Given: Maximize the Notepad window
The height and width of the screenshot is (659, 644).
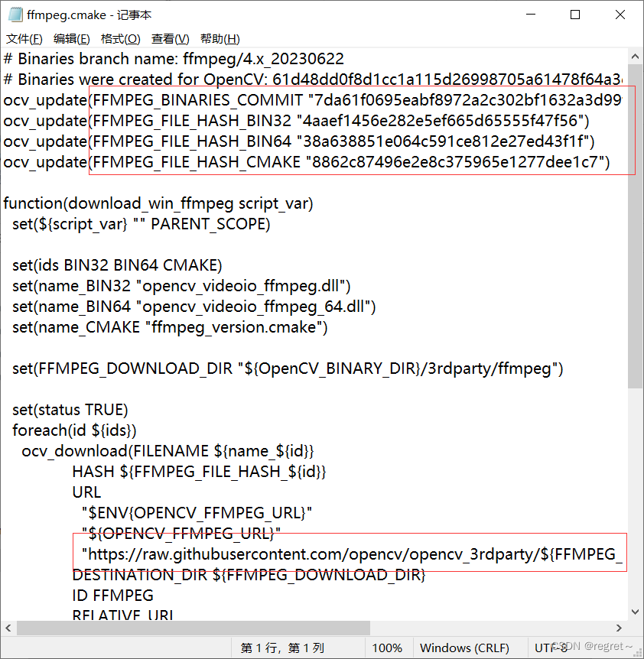Looking at the screenshot, I should click(x=575, y=15).
